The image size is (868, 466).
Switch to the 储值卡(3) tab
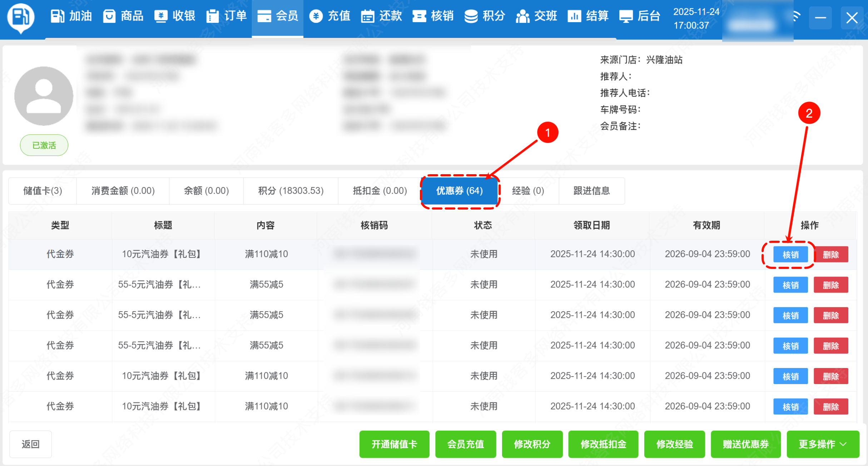(x=43, y=191)
